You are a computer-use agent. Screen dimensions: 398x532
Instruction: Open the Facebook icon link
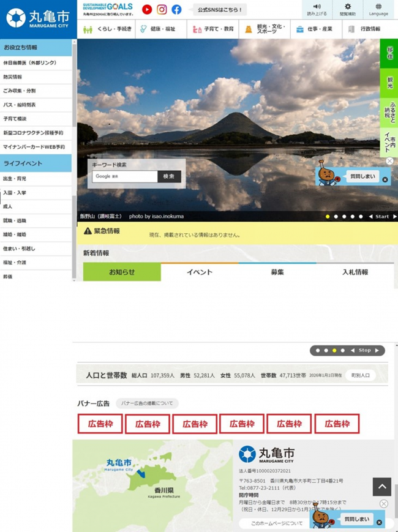176,10
